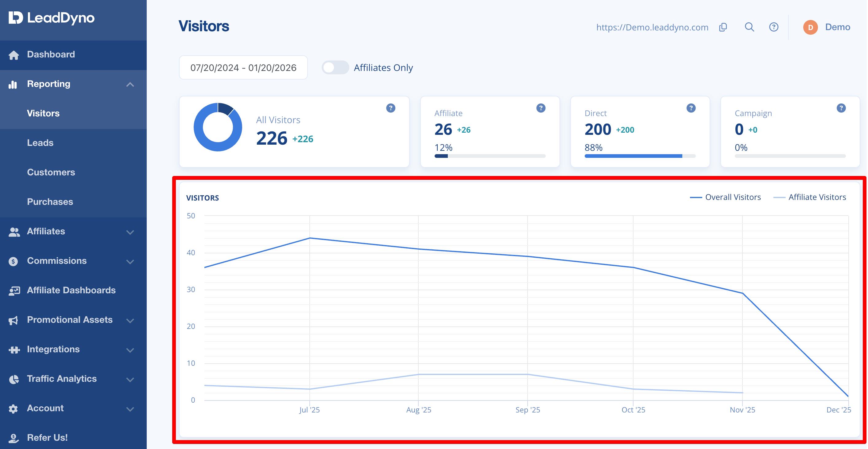This screenshot has height=449, width=868.
Task: Click the Dashboard home icon
Action: (14, 55)
